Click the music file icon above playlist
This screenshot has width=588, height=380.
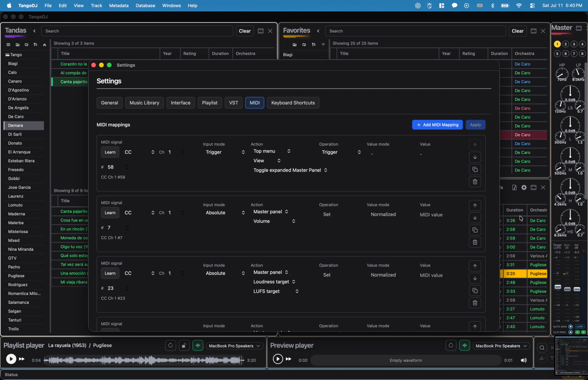point(514,187)
